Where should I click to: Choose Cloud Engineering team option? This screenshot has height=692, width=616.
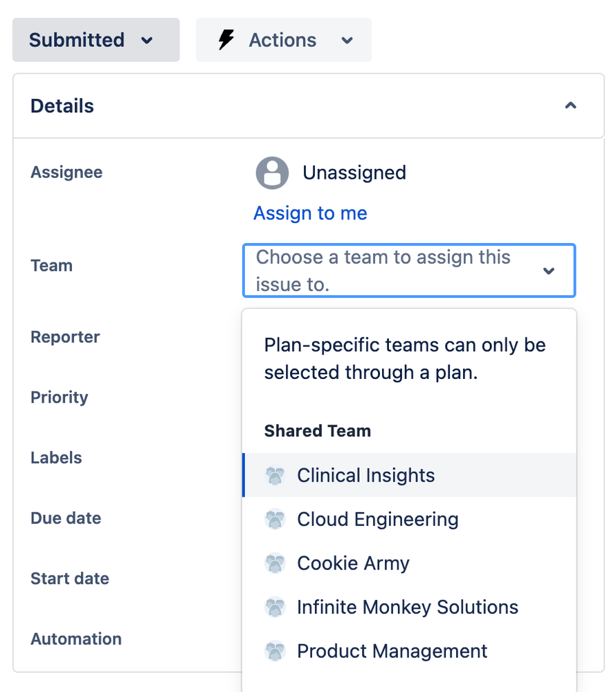click(377, 520)
